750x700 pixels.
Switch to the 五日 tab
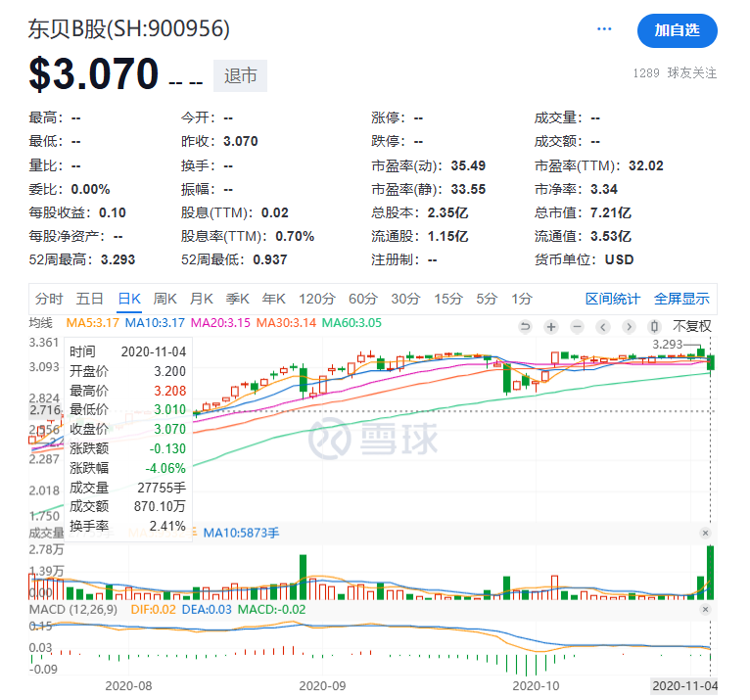coord(89,299)
